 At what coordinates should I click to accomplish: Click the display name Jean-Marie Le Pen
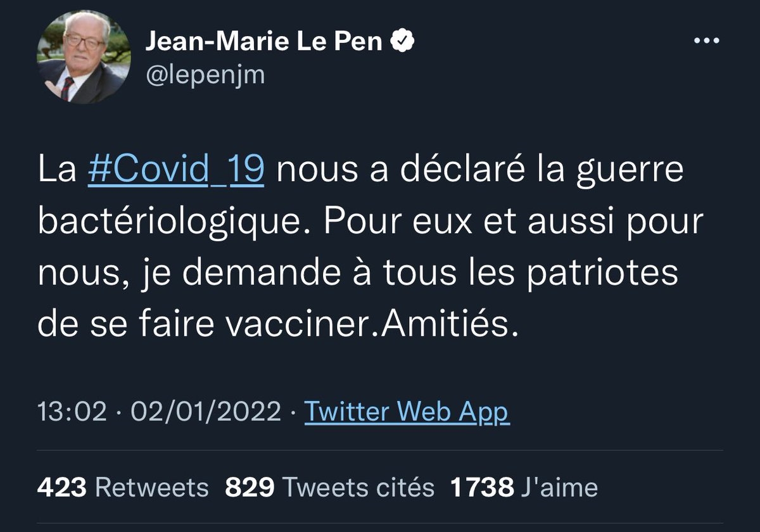tap(263, 42)
